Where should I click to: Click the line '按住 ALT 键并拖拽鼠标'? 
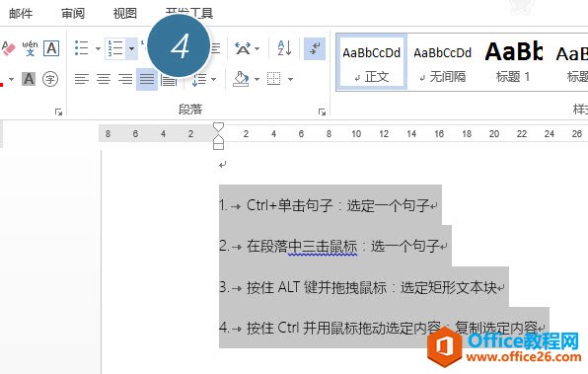[317, 287]
